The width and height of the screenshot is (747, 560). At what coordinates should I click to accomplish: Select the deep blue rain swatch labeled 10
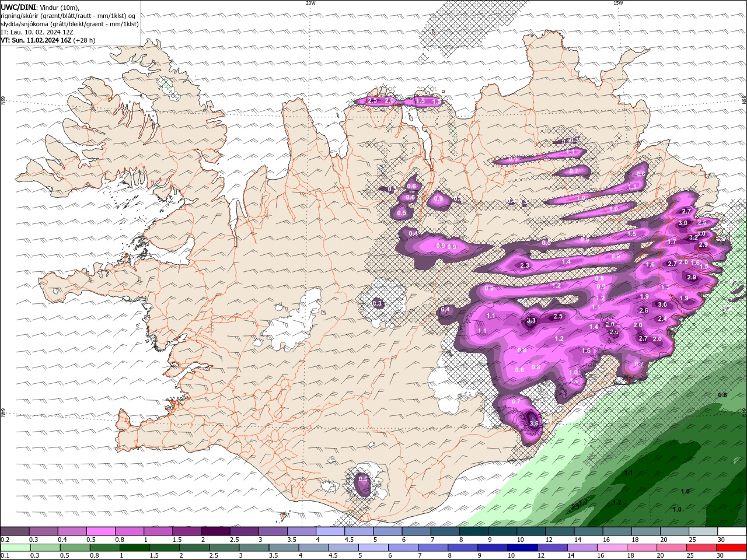(522, 548)
